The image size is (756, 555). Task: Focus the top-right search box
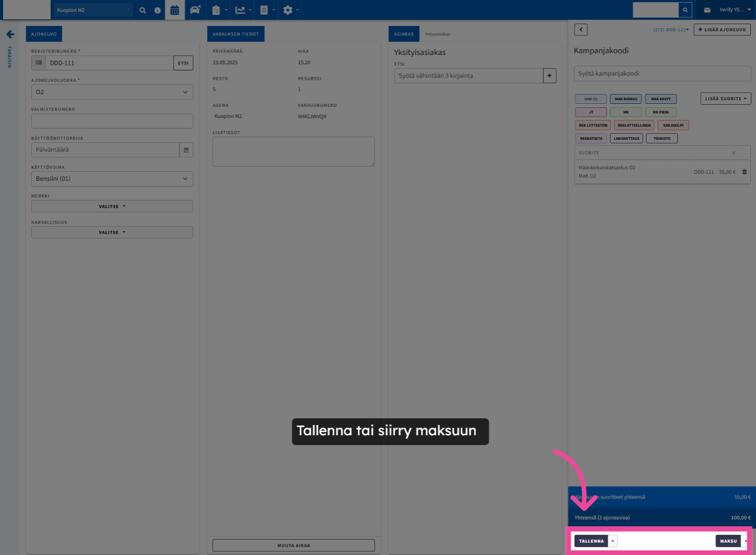[656, 10]
